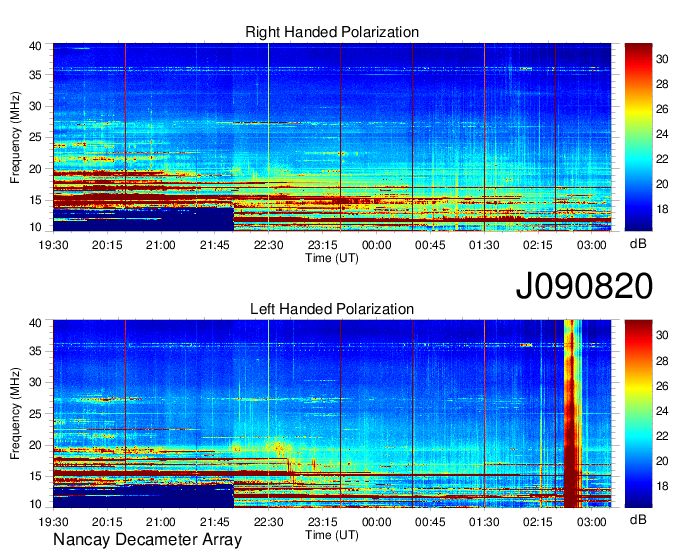Click the strong broadband burst in left-handed spectrogram
This screenshot has height=552, width=680.
coord(572,414)
